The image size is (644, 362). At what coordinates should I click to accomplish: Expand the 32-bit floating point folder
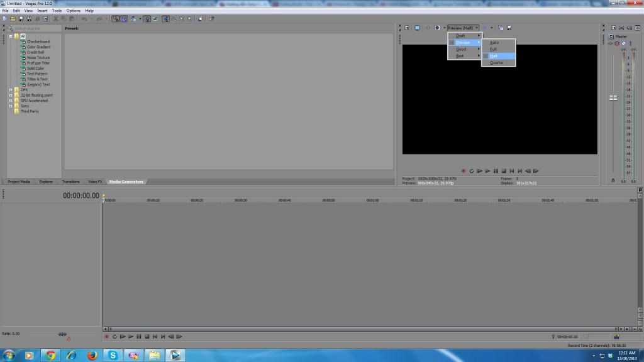pyautogui.click(x=11, y=96)
